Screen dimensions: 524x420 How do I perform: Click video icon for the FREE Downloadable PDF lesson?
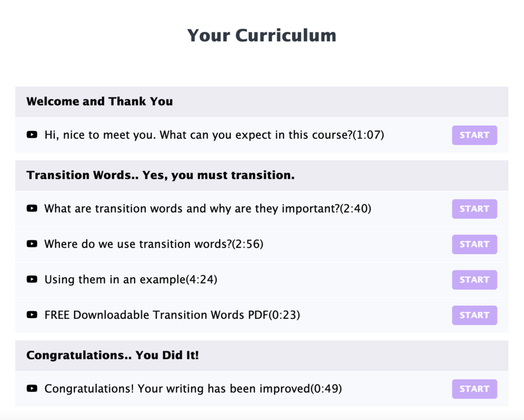tap(32, 315)
